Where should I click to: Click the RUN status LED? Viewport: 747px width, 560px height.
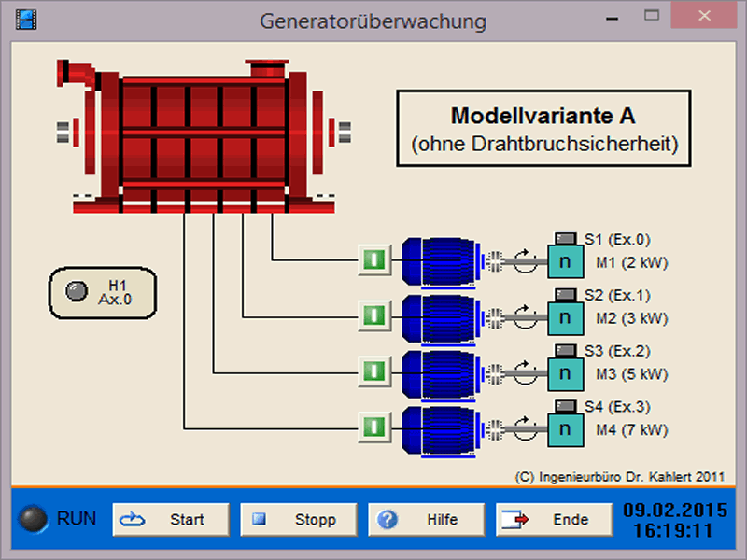pos(35,519)
